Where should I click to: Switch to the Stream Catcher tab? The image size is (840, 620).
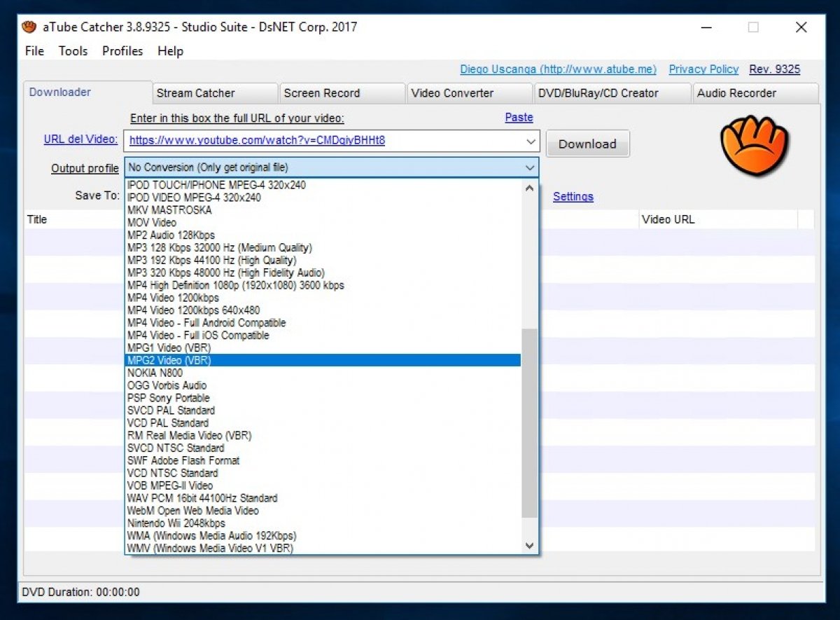215,93
